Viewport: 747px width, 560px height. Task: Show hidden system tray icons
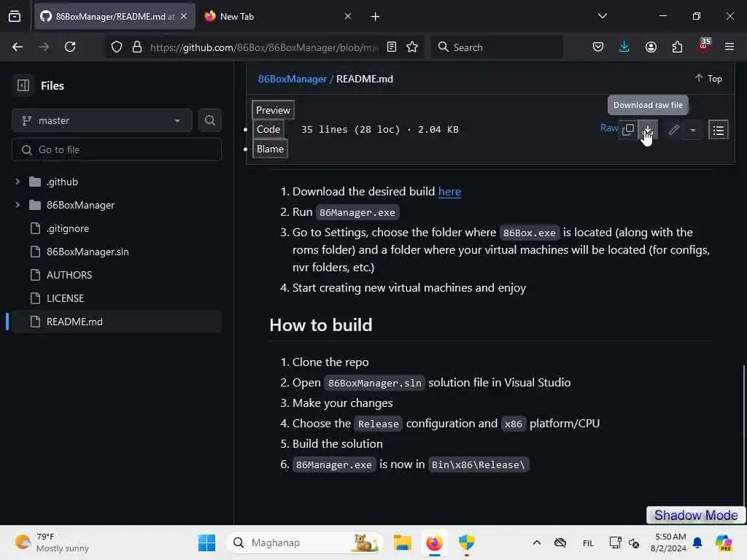point(536,542)
